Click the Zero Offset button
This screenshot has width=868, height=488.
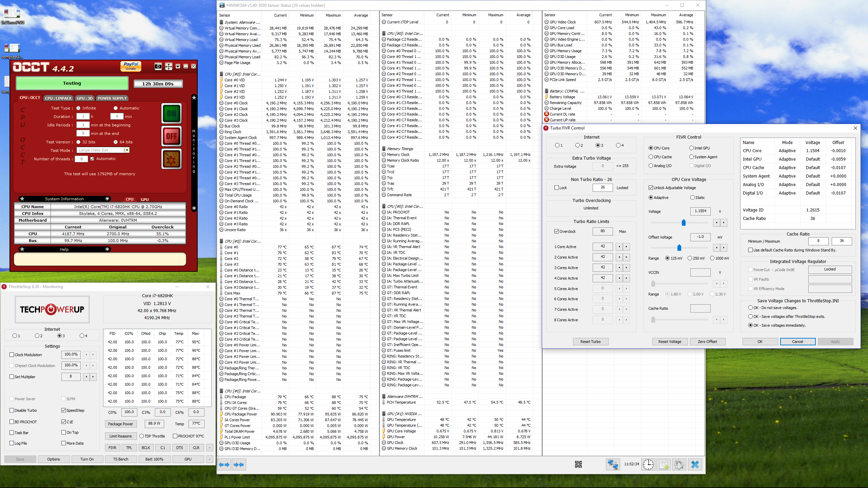[707, 342]
